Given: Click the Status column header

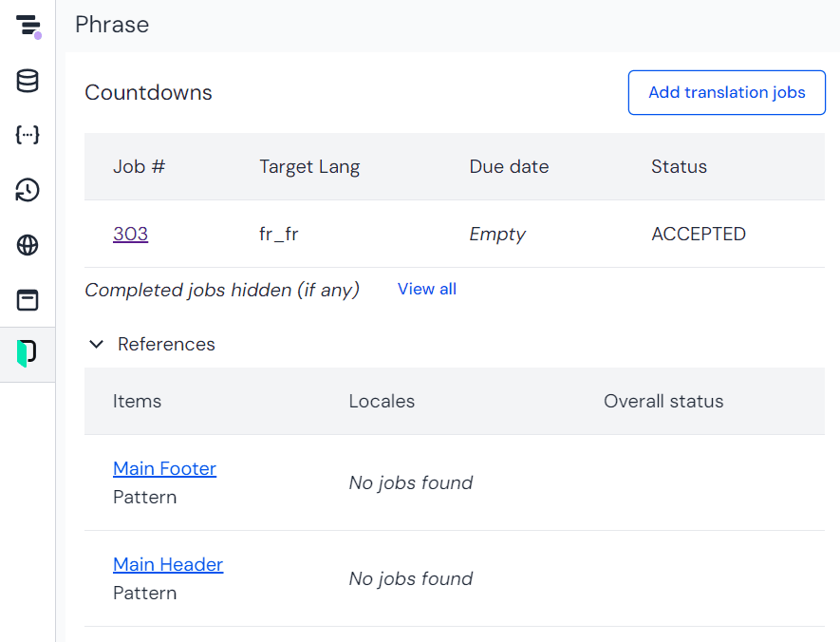Looking at the screenshot, I should [x=679, y=166].
